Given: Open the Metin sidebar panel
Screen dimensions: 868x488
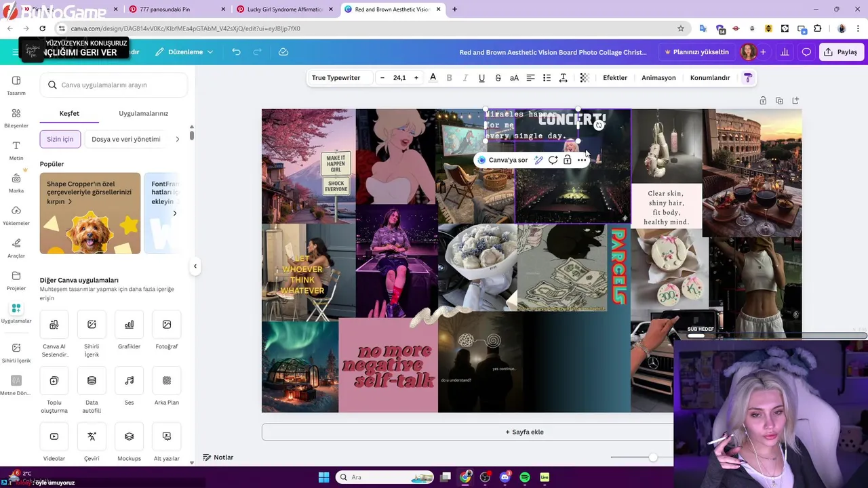Looking at the screenshot, I should coord(16,150).
